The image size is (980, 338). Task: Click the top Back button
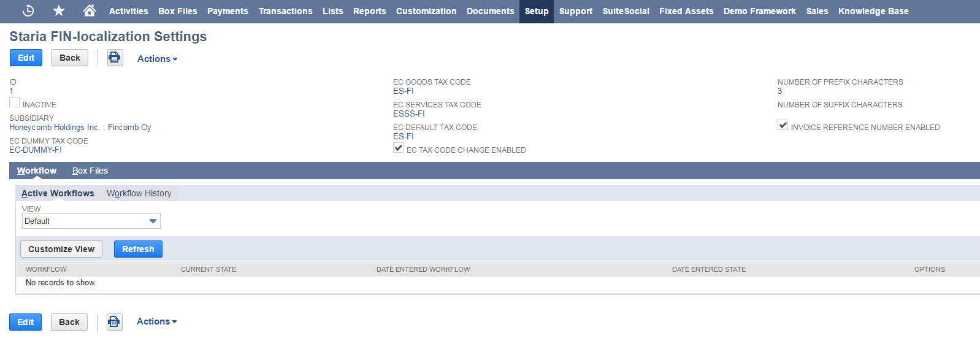click(x=70, y=58)
